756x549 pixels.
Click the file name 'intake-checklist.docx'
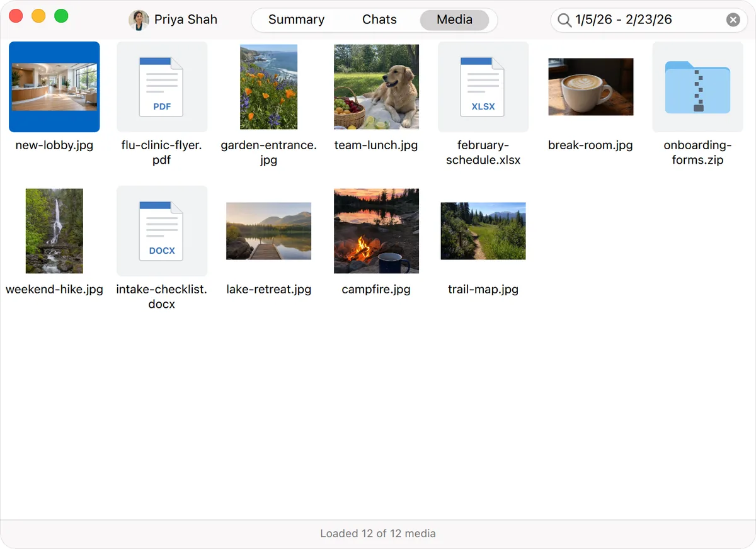coord(162,297)
